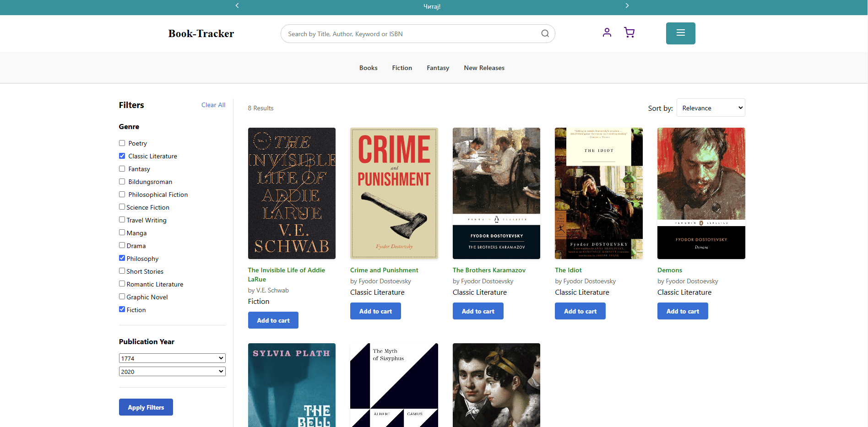The width and height of the screenshot is (868, 427).
Task: Click the Book-Tracker logo
Action: 201,34
